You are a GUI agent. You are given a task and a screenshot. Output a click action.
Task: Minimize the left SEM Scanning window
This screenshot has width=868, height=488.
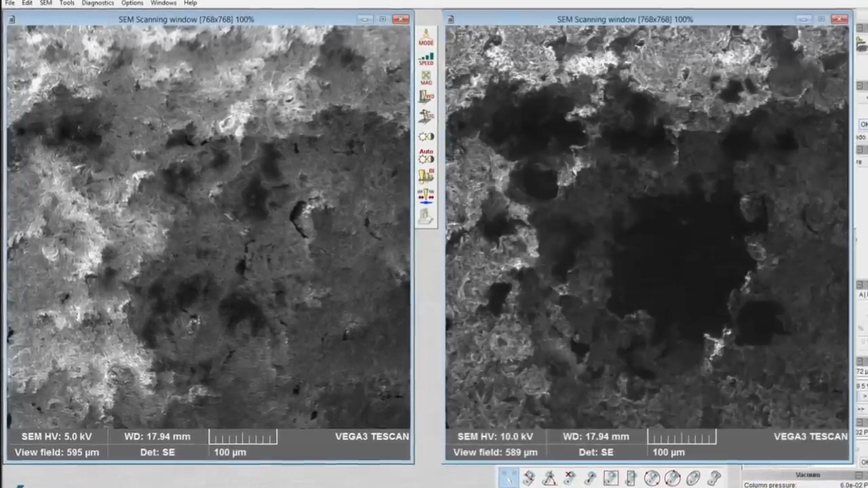pyautogui.click(x=365, y=19)
